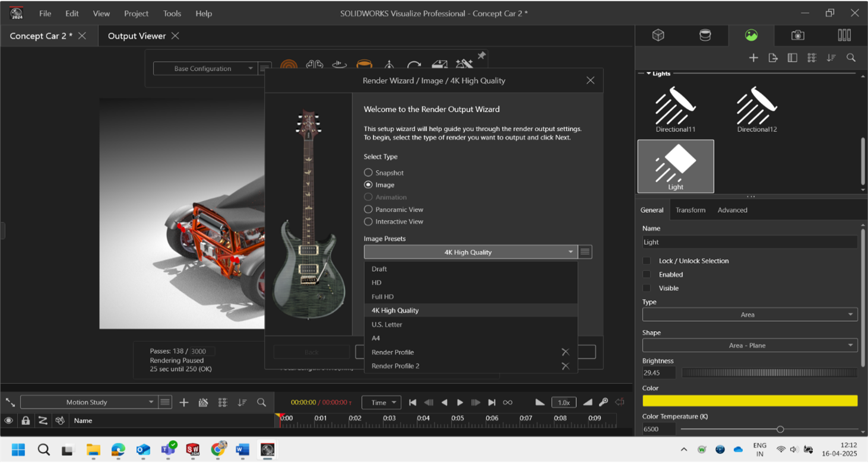Viewport: 868px width, 471px height.
Task: Expand the Shape dropdown Area - Plane
Action: tap(749, 345)
